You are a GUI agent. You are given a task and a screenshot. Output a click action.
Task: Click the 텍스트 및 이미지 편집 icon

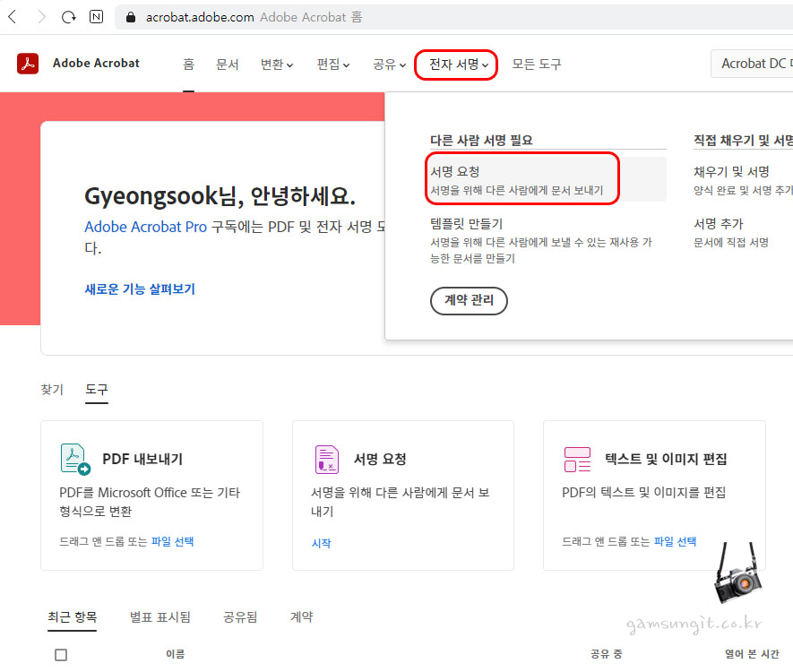point(577,459)
